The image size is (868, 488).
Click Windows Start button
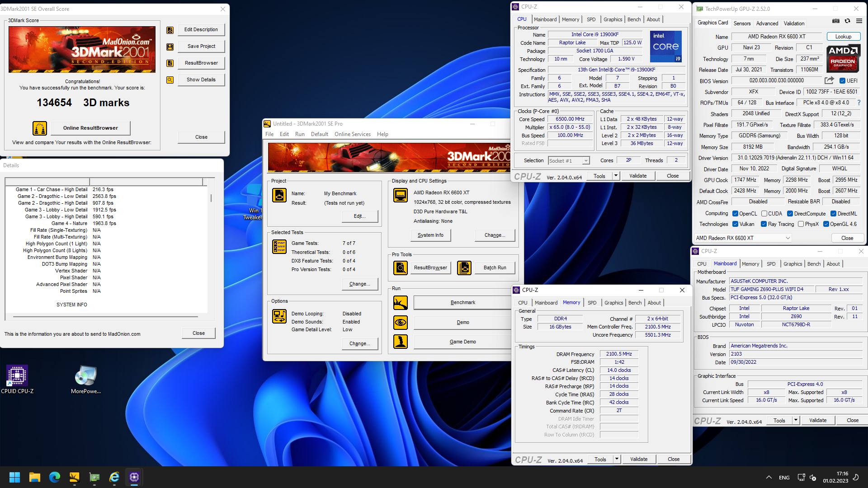click(x=14, y=477)
